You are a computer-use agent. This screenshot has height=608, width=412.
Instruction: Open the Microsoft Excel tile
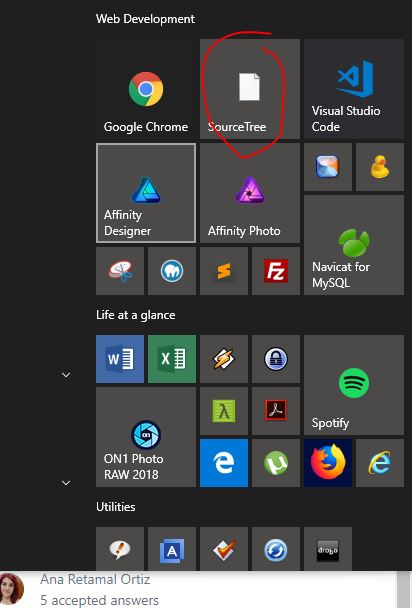[x=172, y=359]
